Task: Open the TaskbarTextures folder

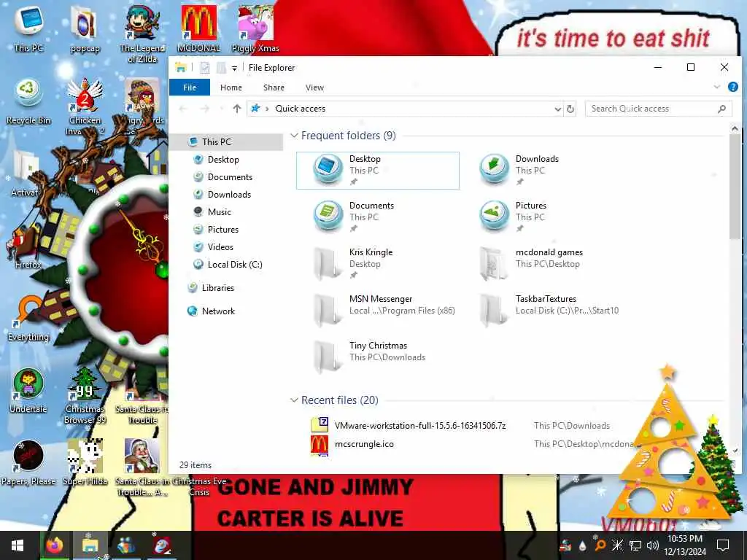Action: (x=543, y=311)
